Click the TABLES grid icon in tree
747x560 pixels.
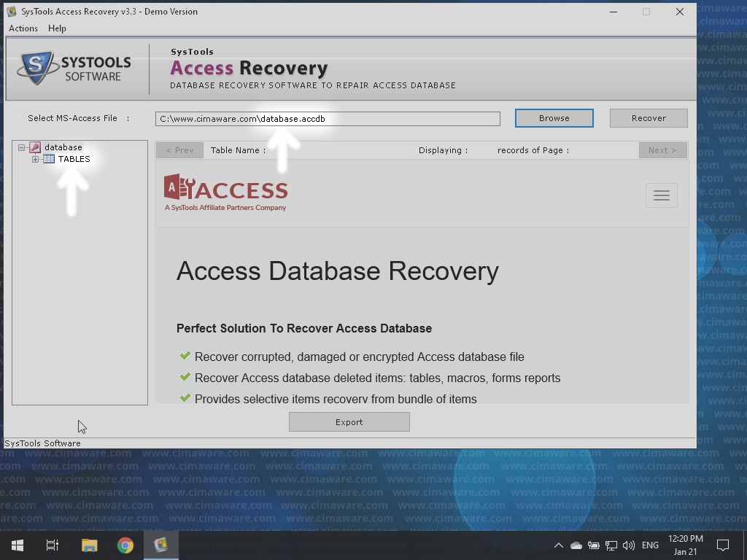pos(49,159)
